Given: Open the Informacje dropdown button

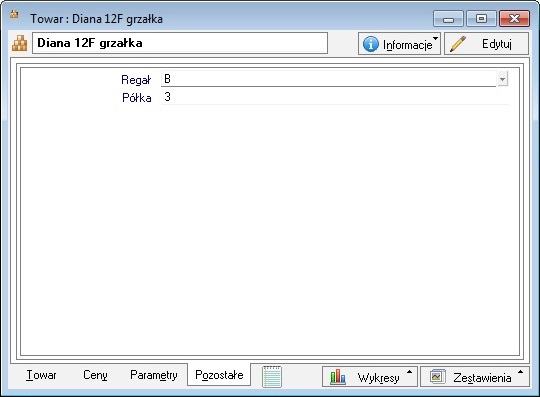Looking at the screenshot, I should 399,44.
